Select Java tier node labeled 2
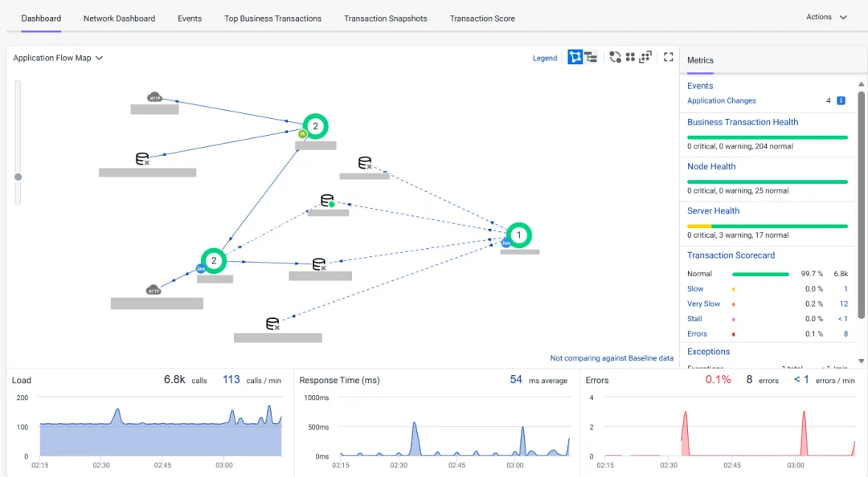 tap(214, 261)
